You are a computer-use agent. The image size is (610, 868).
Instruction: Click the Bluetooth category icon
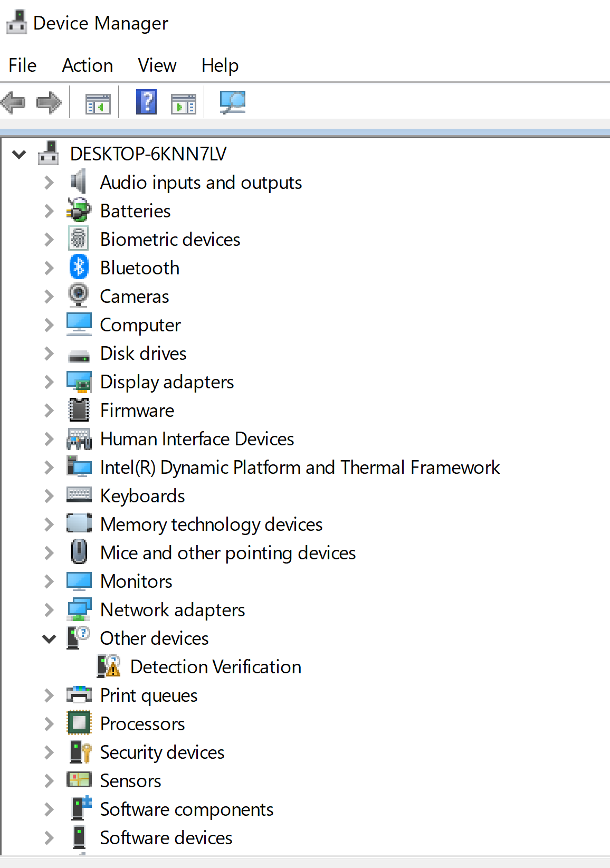(x=79, y=268)
